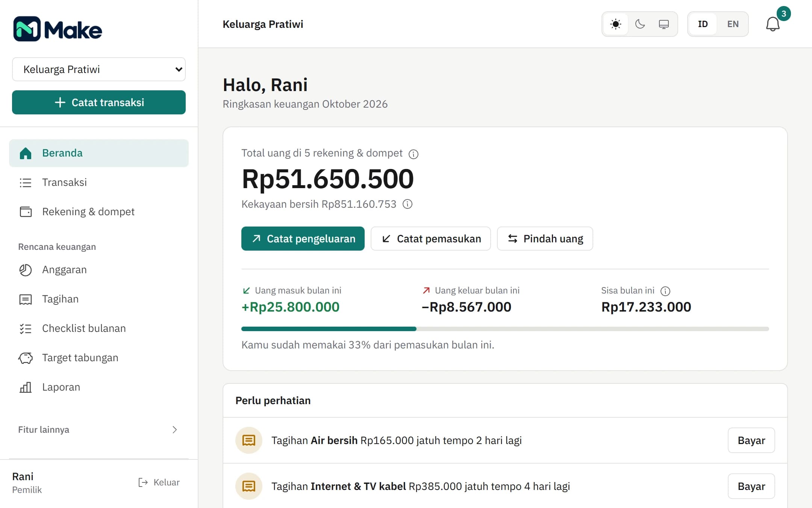
Task: Click Catat pengeluaran button
Action: click(x=303, y=239)
